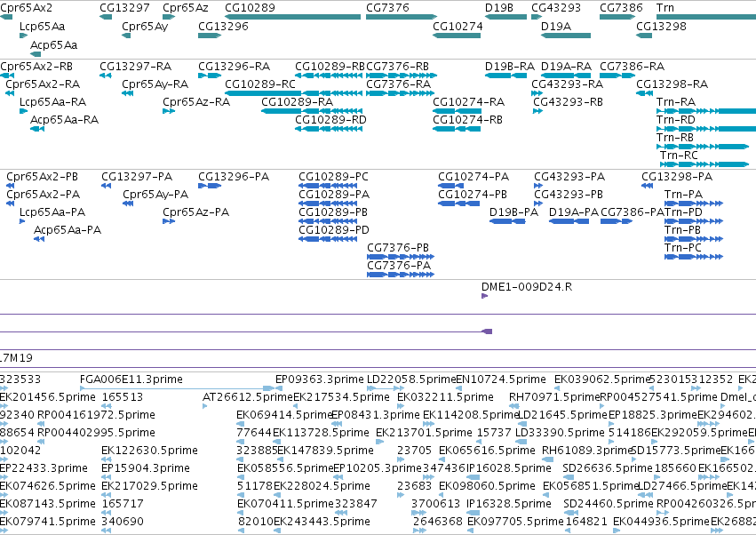The image size is (756, 535).
Task: Click the Lcp65Aa gene label
Action: click(x=42, y=27)
